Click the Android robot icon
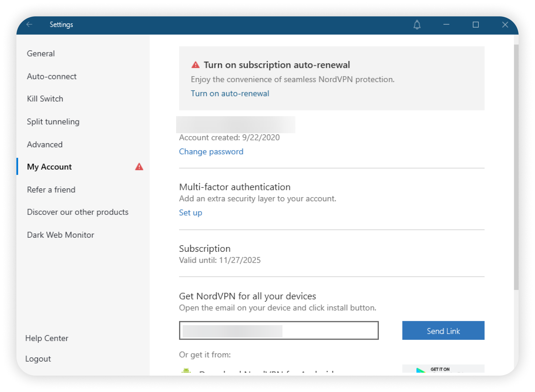 tap(186, 371)
